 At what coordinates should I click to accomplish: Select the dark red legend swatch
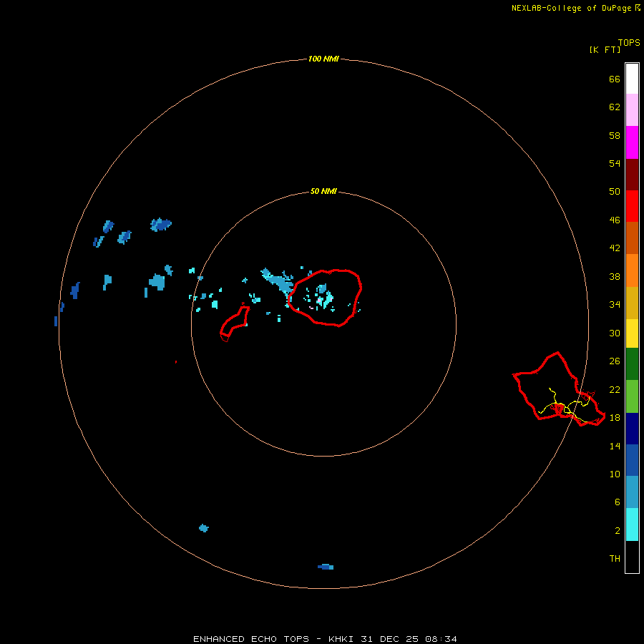pyautogui.click(x=632, y=175)
